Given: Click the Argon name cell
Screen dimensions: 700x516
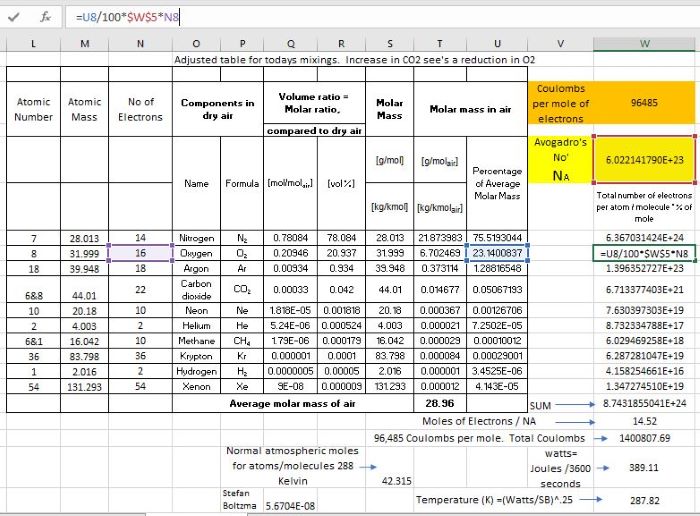Looking at the screenshot, I should (x=196, y=268).
